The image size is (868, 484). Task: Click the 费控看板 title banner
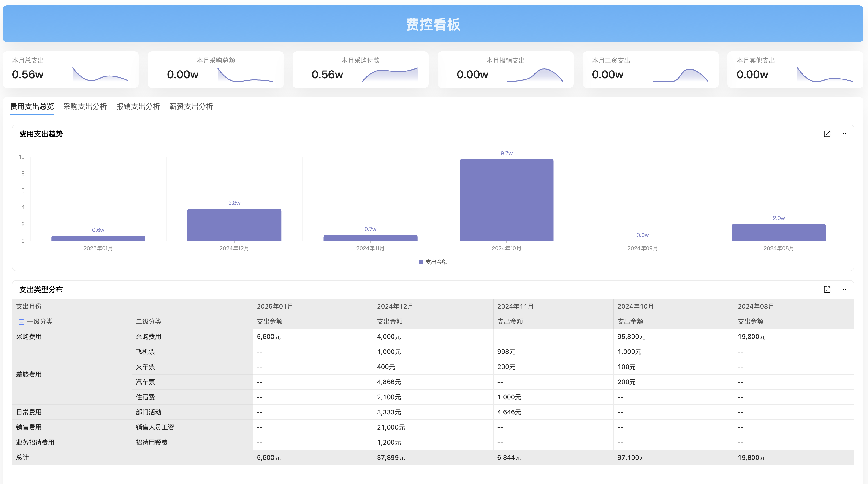pos(433,24)
